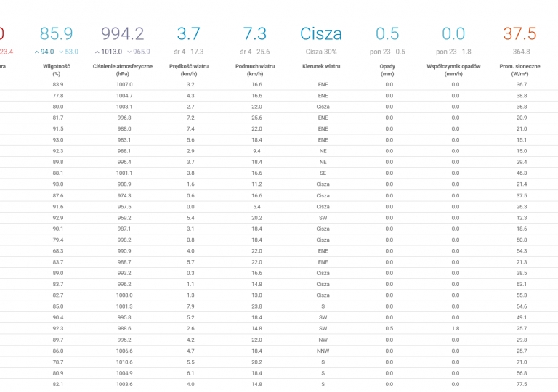
Task: Click the large 7.3 wind gust summary
Action: tap(255, 33)
